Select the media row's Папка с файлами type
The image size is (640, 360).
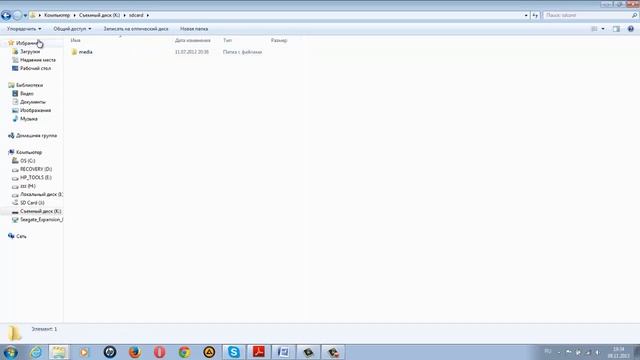point(242,52)
